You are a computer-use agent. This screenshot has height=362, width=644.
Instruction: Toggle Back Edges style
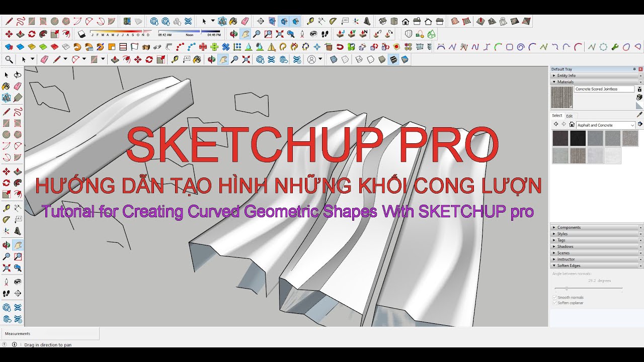345,59
